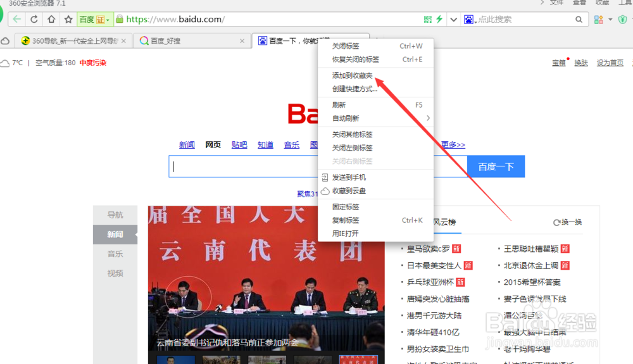Image resolution: width=633 pixels, height=364 pixels.
Task: Click the 设为首页 link
Action: click(x=610, y=63)
